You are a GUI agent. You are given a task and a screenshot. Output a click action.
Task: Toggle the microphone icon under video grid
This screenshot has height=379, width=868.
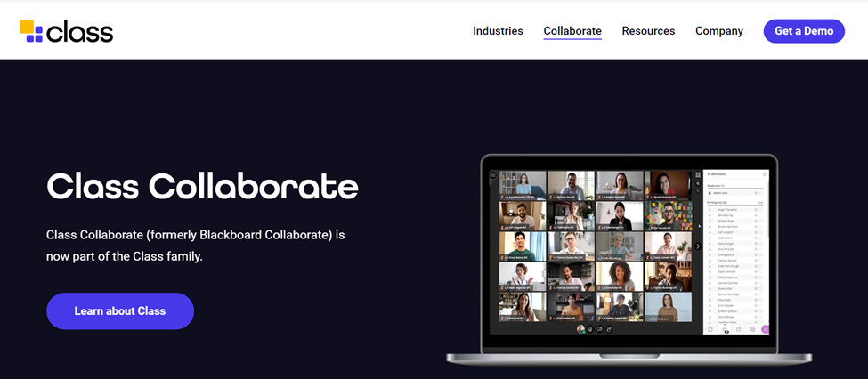[x=590, y=329]
